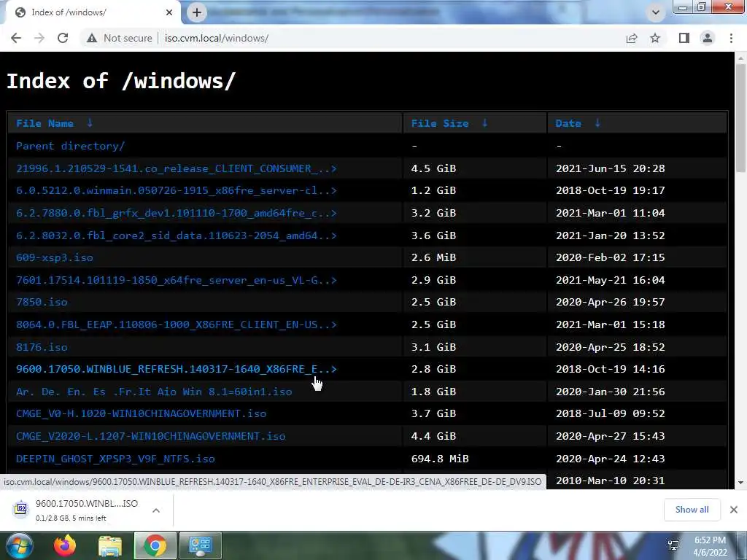Click date 2020-Feb-02 17:15
This screenshot has width=747, height=560.
click(x=611, y=257)
